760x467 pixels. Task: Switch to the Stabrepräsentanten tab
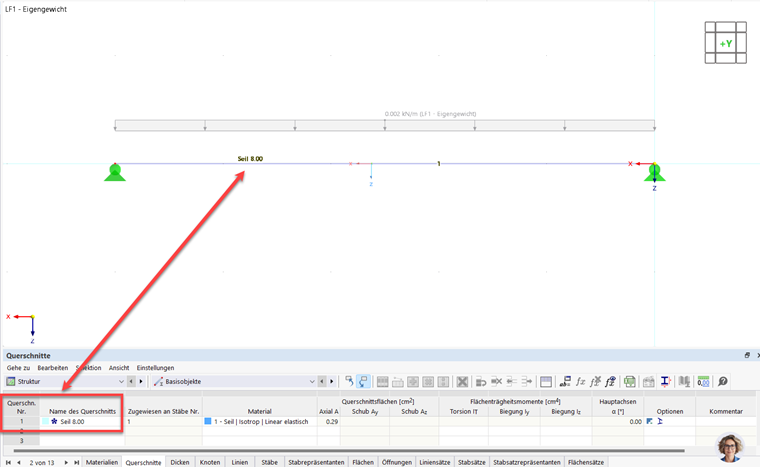(x=316, y=462)
